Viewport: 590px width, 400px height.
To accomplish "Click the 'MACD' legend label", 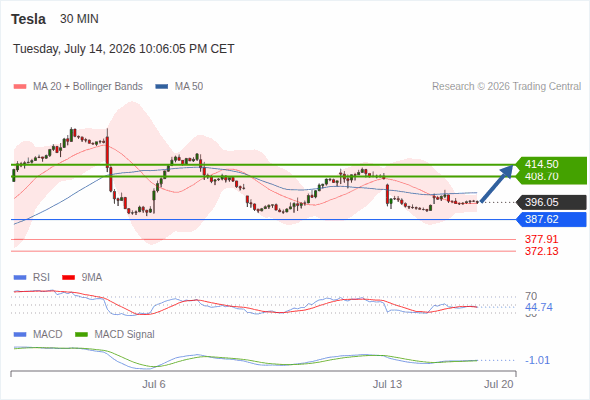I will (47, 334).
